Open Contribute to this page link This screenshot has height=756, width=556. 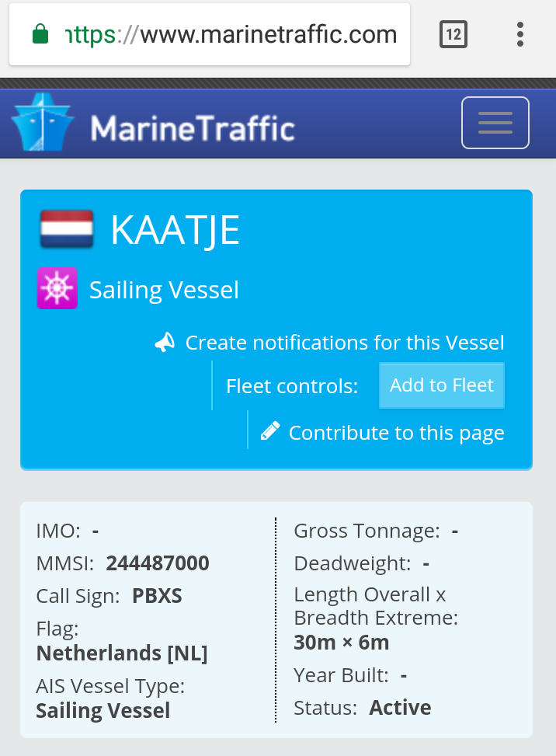[x=397, y=433]
